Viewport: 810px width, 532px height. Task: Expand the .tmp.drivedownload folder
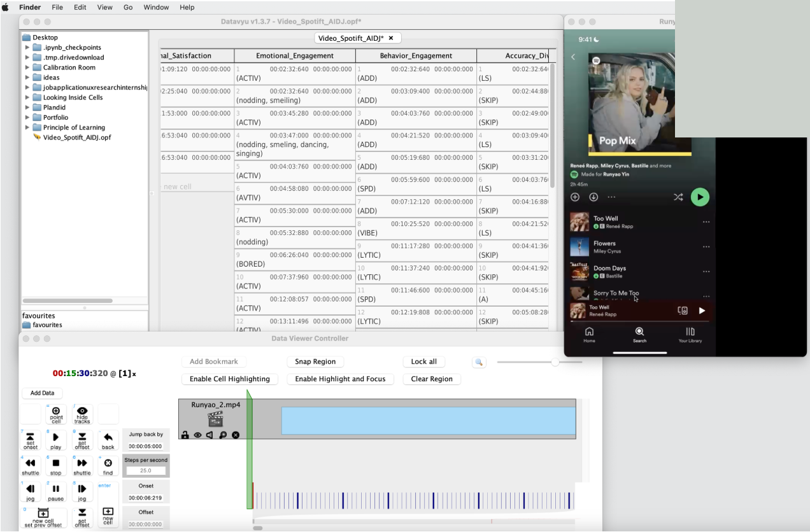tap(27, 57)
